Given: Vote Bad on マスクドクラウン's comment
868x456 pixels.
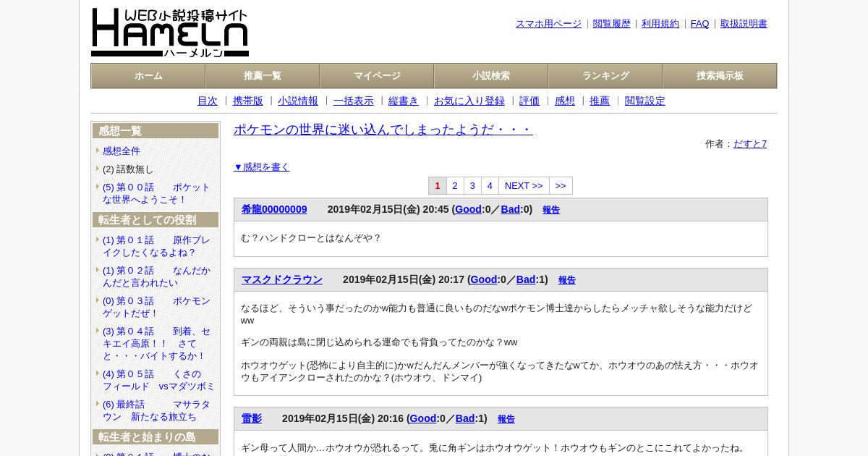Looking at the screenshot, I should [x=526, y=280].
